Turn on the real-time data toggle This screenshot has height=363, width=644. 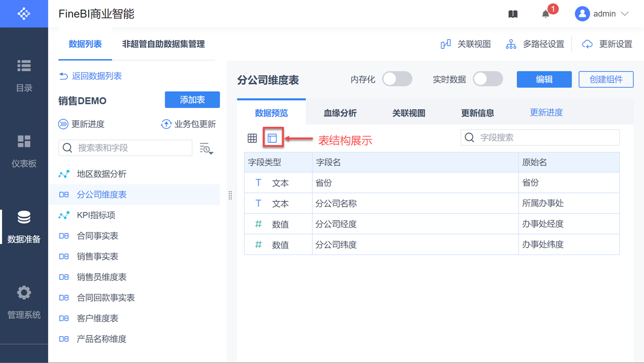487,79
